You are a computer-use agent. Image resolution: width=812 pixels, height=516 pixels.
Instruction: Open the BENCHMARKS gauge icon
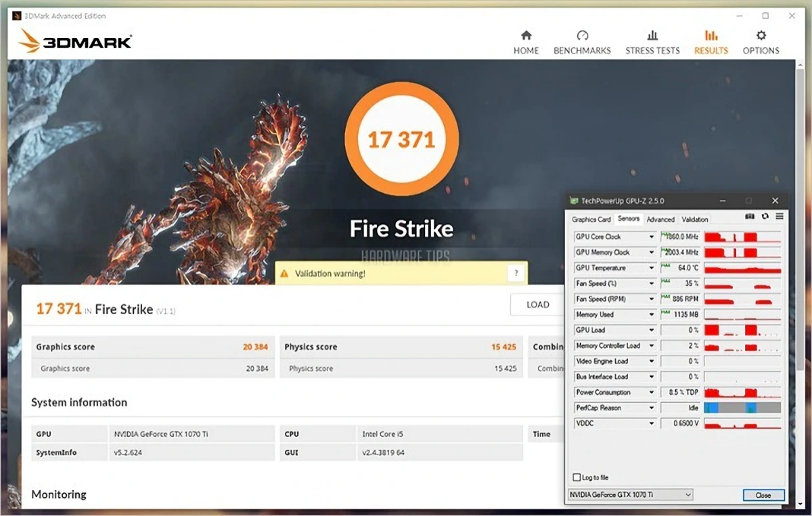point(582,36)
